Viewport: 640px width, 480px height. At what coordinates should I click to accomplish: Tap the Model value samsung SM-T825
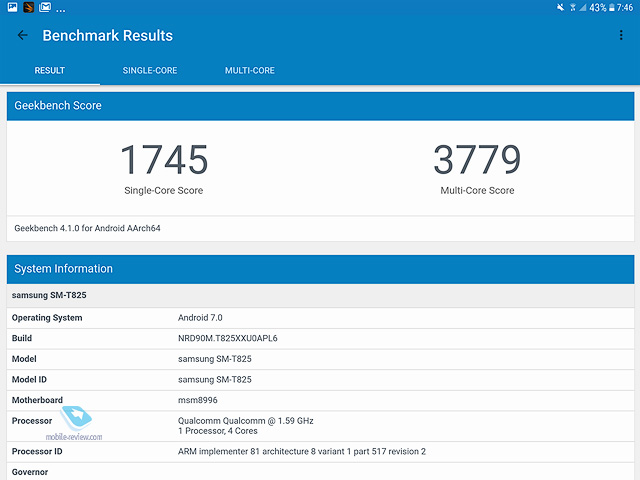pyautogui.click(x=215, y=359)
